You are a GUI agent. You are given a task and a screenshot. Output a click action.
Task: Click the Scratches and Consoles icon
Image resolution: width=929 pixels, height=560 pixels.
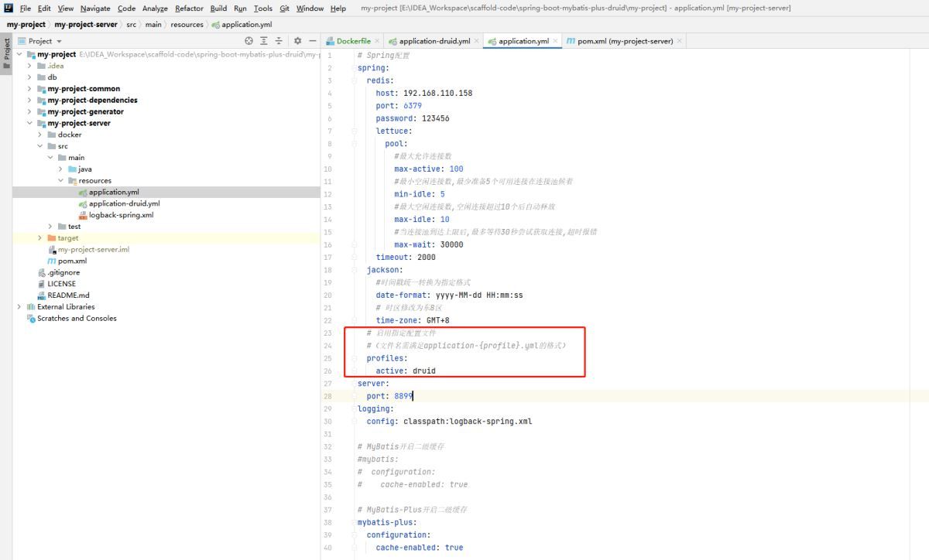31,319
